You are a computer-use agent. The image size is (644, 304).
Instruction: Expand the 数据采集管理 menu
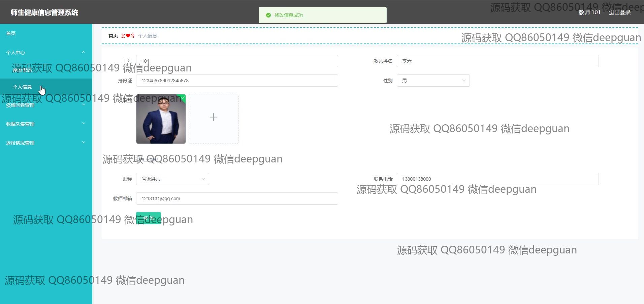[x=46, y=124]
